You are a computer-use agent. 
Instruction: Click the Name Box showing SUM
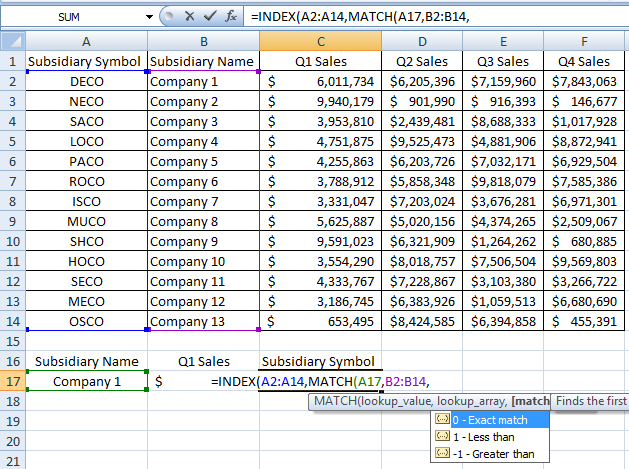click(69, 17)
